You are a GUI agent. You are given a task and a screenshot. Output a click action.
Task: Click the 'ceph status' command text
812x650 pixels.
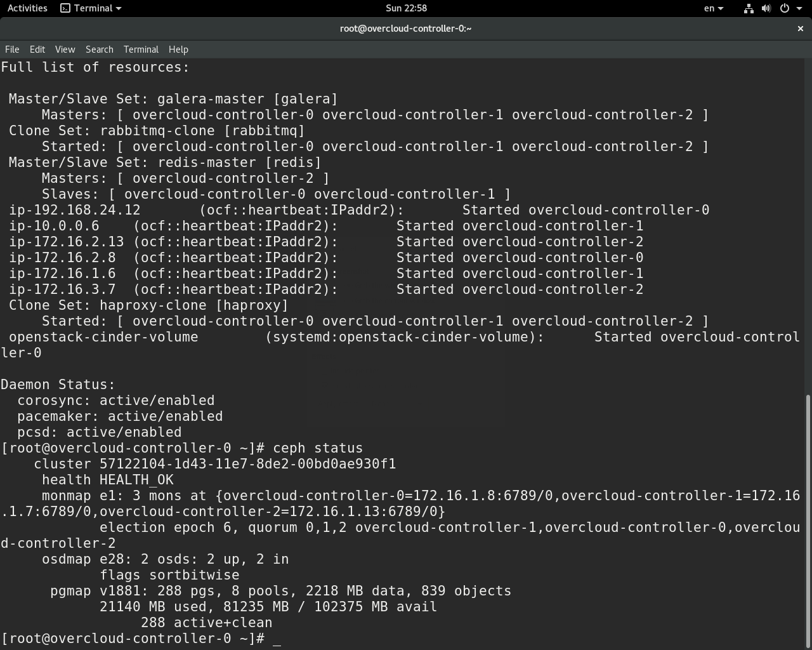(x=318, y=448)
